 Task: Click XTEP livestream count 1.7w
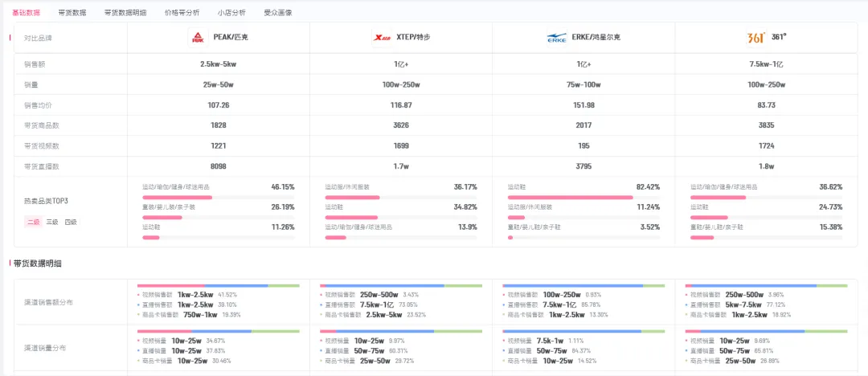[401, 166]
